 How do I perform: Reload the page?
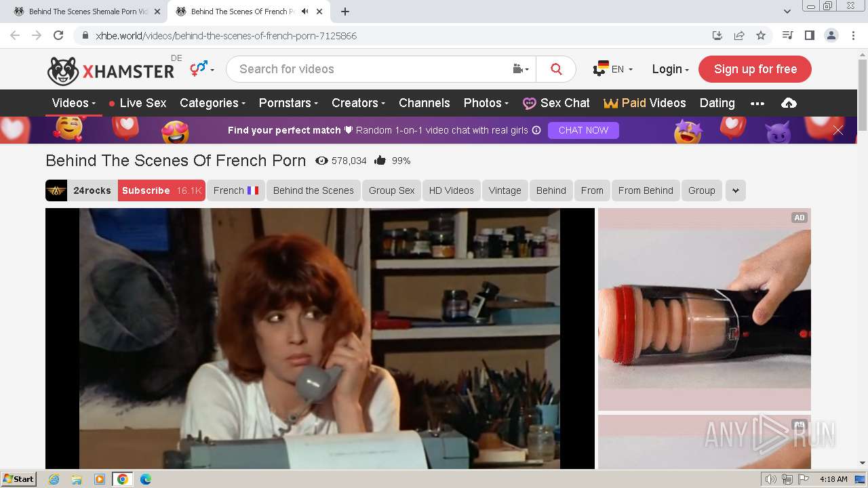58,35
